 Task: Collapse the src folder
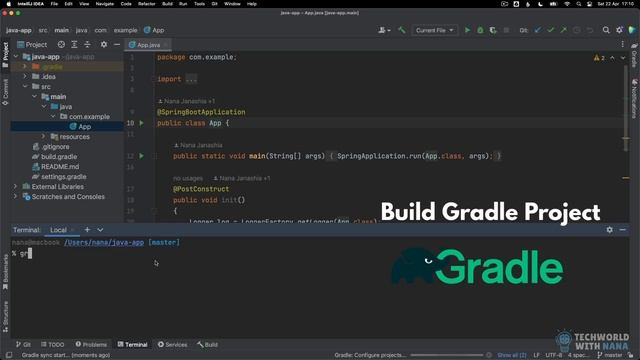(x=25, y=87)
